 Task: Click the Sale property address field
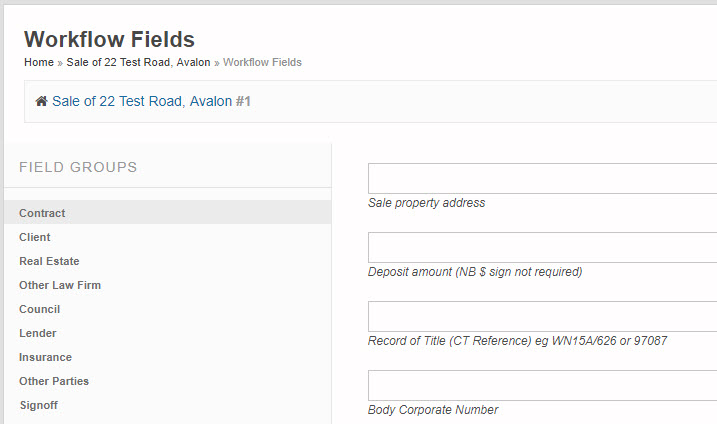(542, 179)
